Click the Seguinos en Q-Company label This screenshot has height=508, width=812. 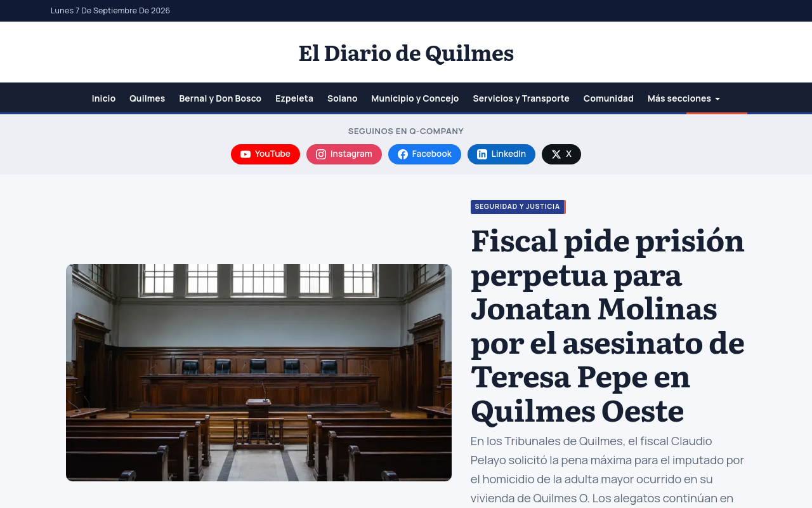tap(406, 131)
